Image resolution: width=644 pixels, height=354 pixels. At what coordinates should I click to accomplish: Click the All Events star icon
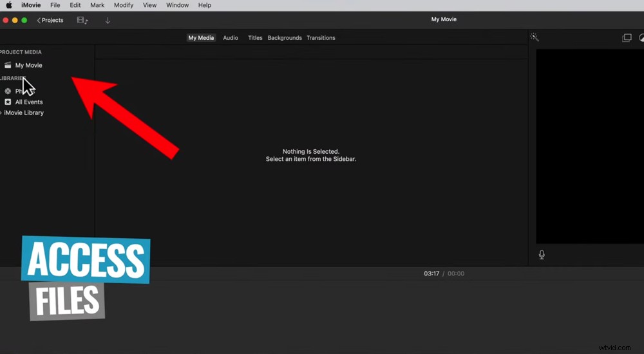click(8, 102)
